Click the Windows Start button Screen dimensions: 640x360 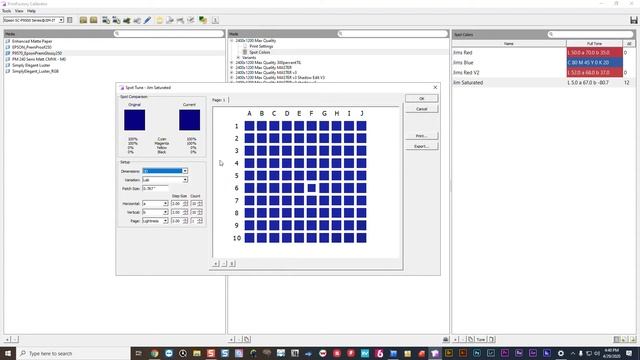[8, 353]
